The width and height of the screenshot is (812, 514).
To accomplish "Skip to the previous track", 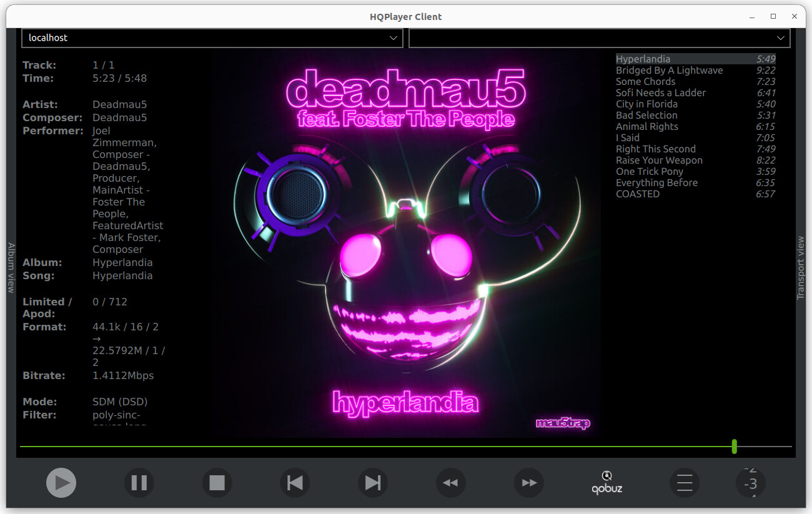I will point(295,483).
